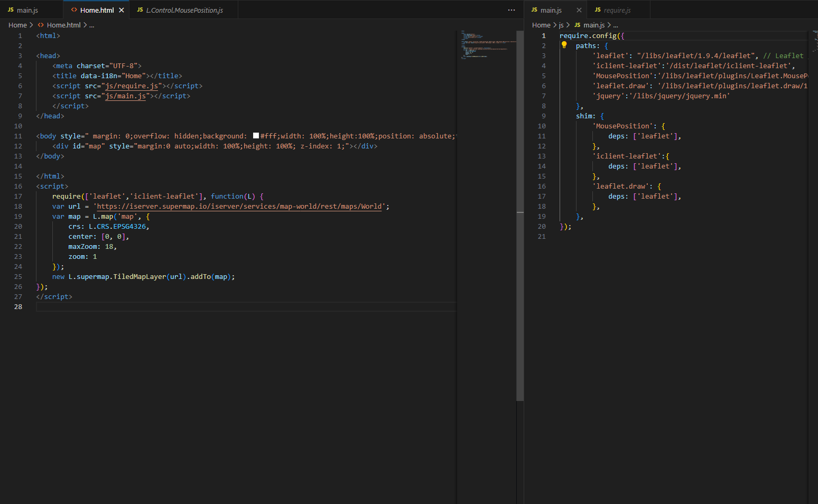The image size is (818, 504).
Task: Click the EPSG4326 text on crs line
Action: point(129,226)
